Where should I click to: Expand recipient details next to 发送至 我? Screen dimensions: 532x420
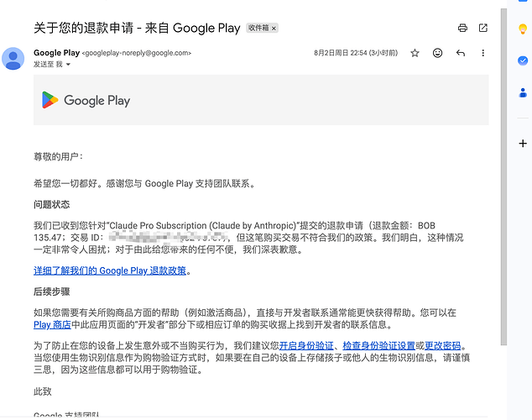pos(68,64)
